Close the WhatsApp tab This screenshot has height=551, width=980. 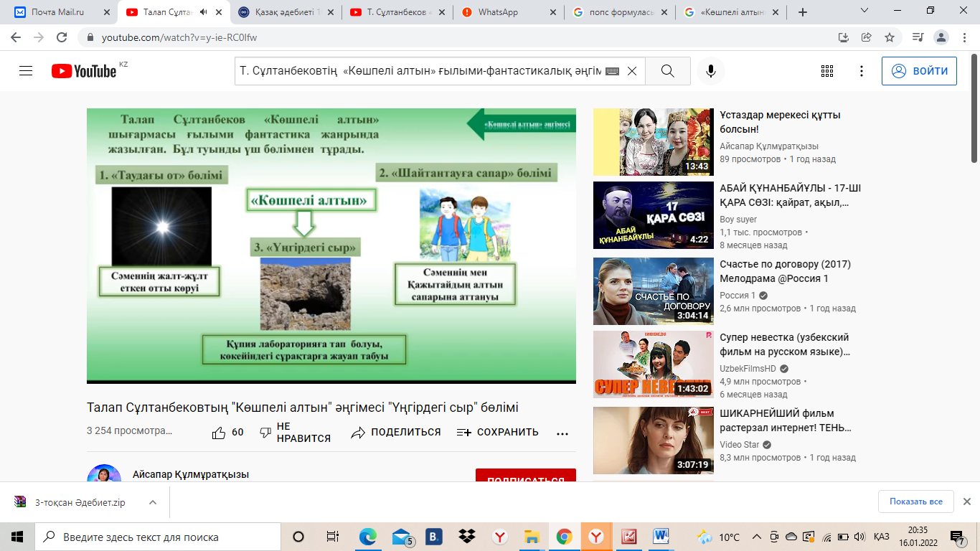552,12
